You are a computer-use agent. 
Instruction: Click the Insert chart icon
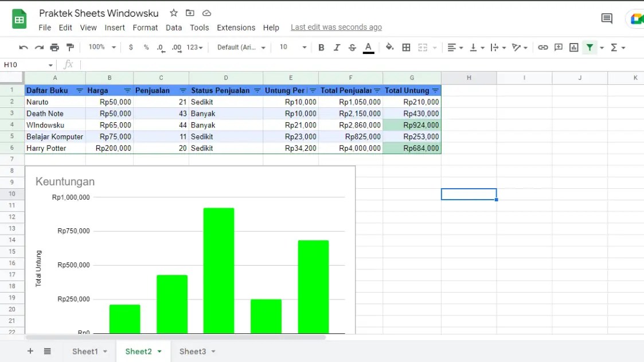click(574, 48)
